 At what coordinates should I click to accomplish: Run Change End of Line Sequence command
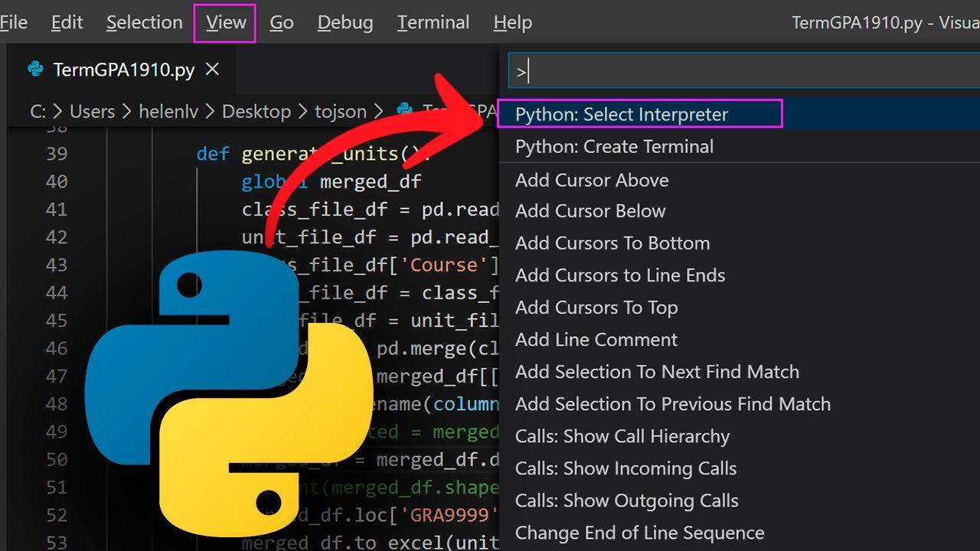pos(739,532)
